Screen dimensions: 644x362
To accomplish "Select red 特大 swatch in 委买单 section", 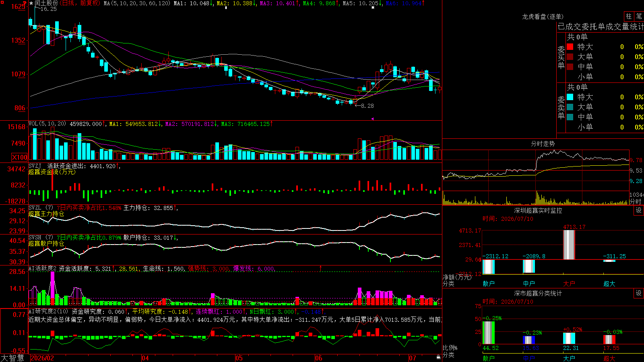I will (570, 47).
